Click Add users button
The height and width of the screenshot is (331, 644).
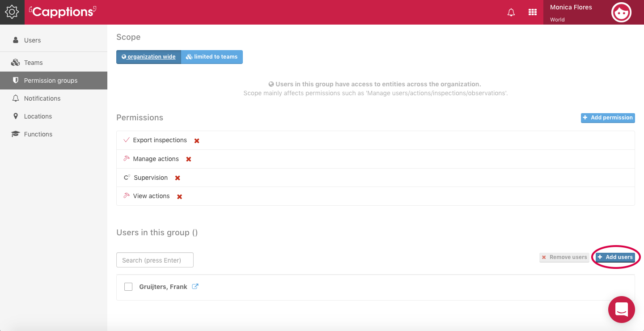coord(615,257)
